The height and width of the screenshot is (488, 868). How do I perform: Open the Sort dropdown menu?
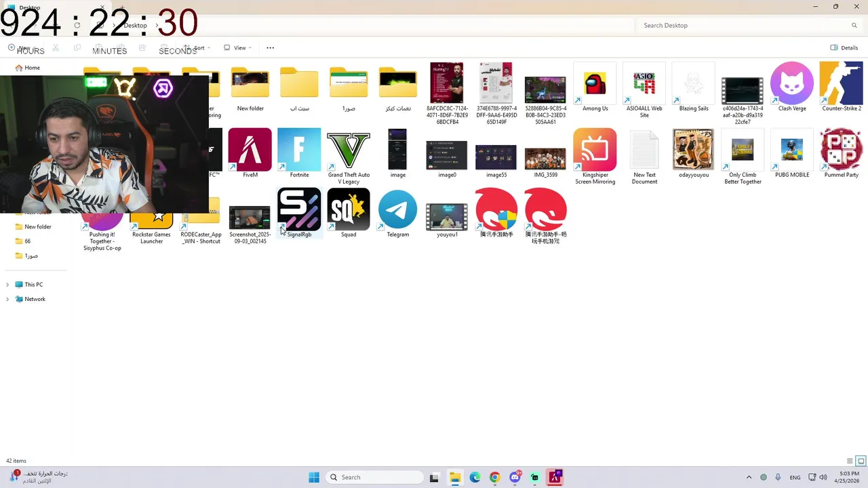point(197,47)
